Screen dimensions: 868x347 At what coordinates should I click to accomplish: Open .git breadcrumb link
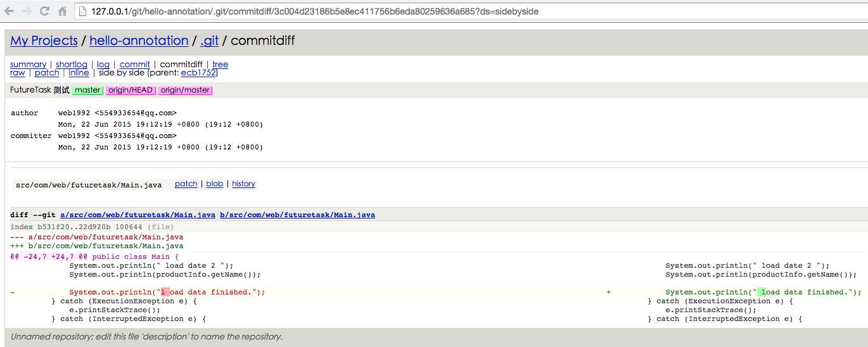pyautogui.click(x=209, y=41)
